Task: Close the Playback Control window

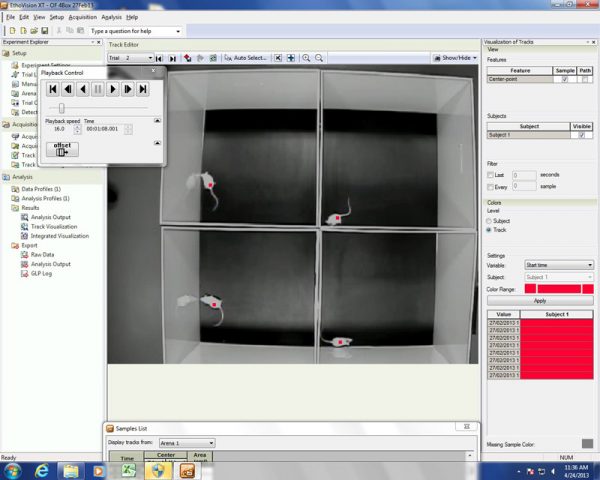Action: (x=153, y=71)
